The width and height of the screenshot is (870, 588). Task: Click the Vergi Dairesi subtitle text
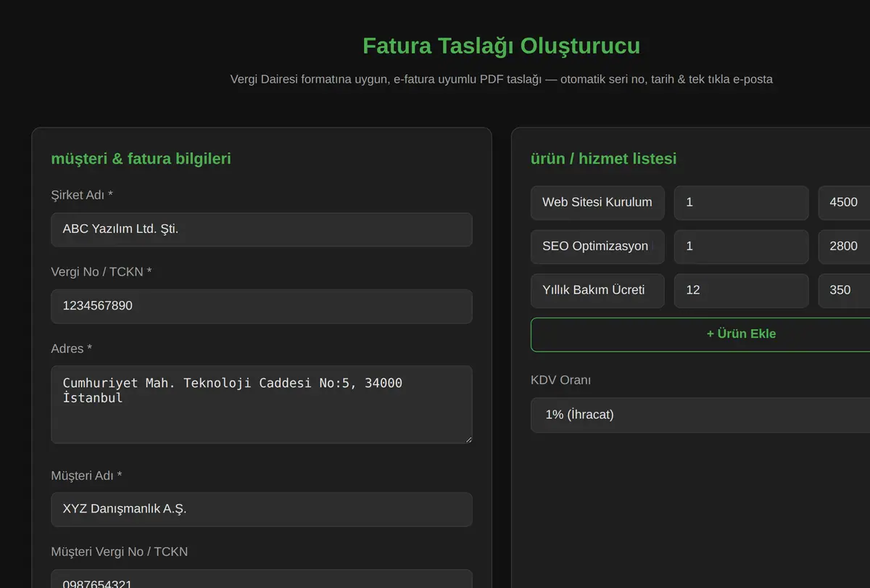501,79
